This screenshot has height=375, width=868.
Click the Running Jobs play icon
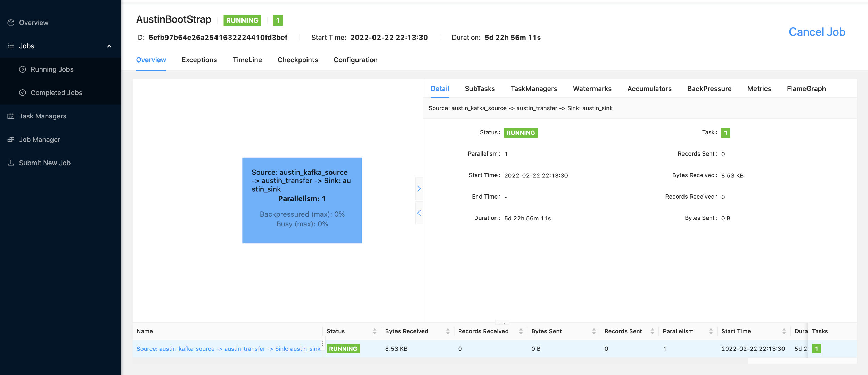(x=23, y=69)
